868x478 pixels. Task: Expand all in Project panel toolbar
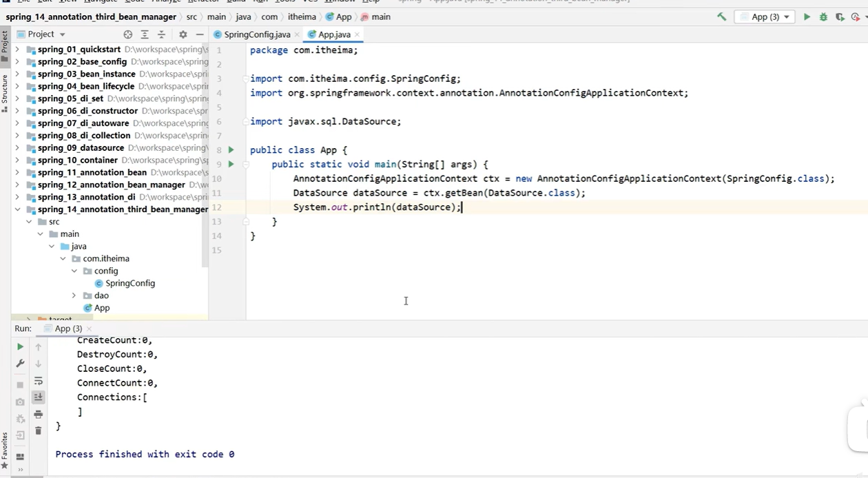pos(145,34)
